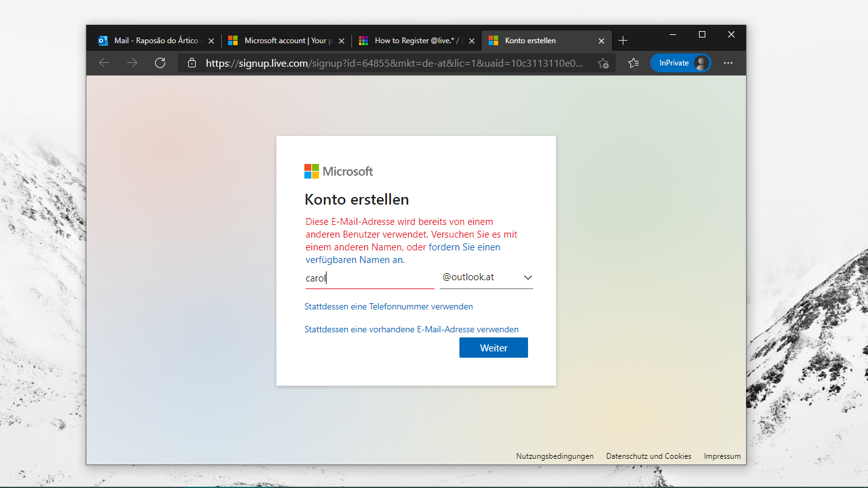Open the Favorites list icon
868x488 pixels.
[x=634, y=63]
